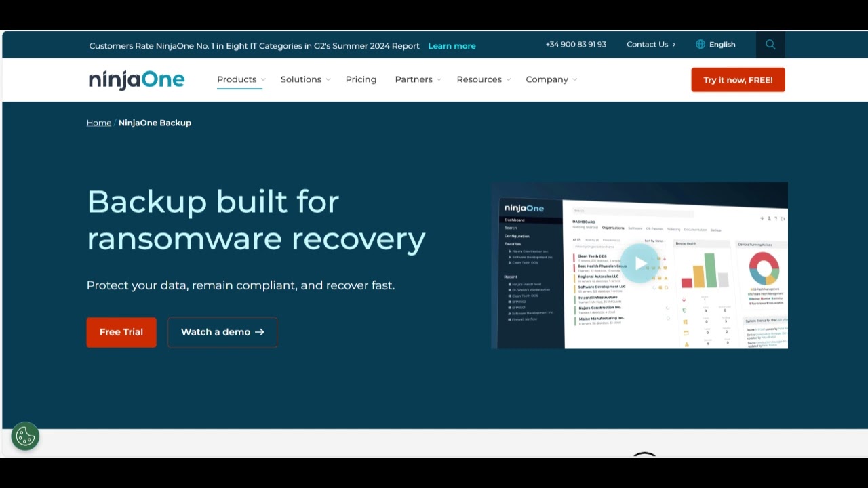Screen dimensions: 868x488
Task: Click the NinjaOne Backup breadcrumb text
Action: pos(155,123)
